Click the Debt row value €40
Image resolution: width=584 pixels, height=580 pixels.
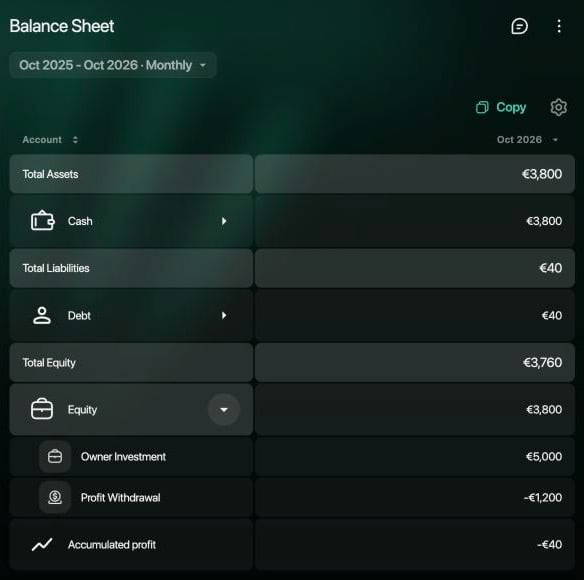click(x=552, y=316)
